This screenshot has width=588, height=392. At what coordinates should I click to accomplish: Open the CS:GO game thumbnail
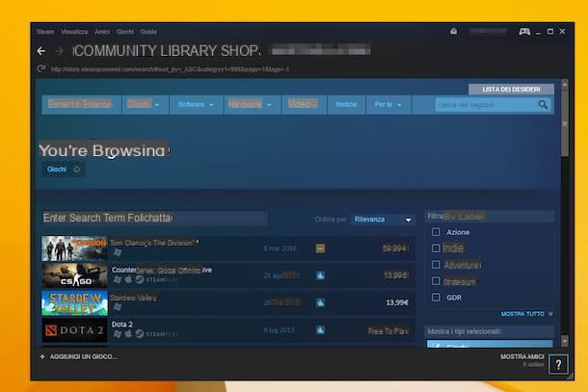pyautogui.click(x=74, y=275)
